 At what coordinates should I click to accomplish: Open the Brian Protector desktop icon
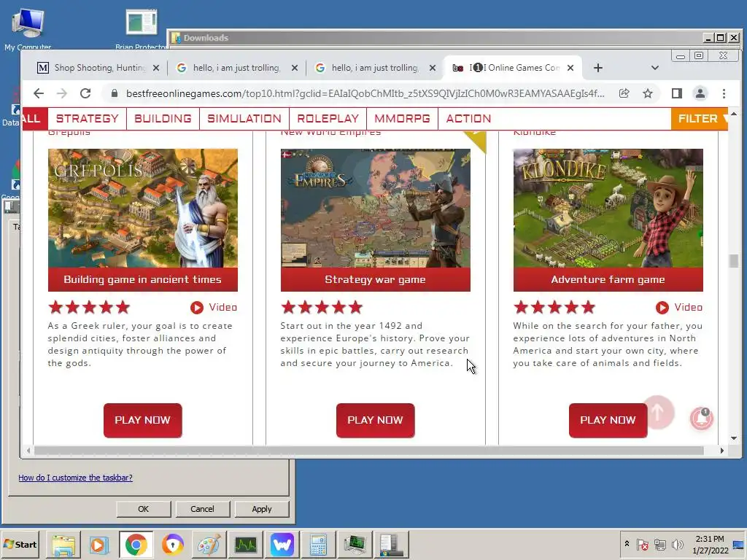pos(141,29)
